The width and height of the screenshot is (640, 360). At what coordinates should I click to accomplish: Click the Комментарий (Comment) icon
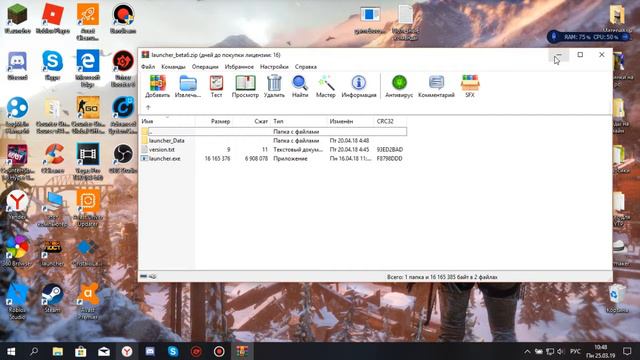436,86
